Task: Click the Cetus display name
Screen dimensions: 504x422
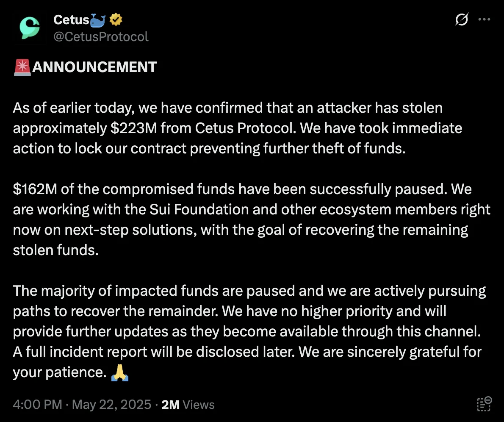Action: [x=71, y=19]
